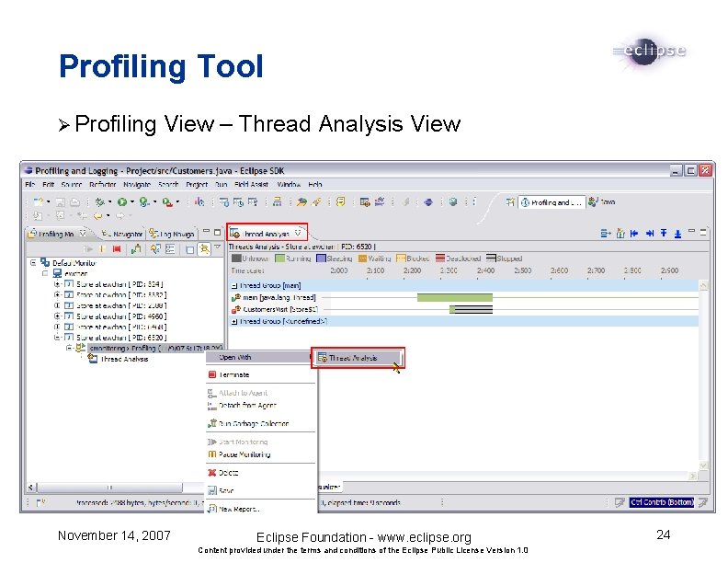Switch to the Thread Analysis editor tab
Viewport: 728px width, 563px height.
(267, 233)
